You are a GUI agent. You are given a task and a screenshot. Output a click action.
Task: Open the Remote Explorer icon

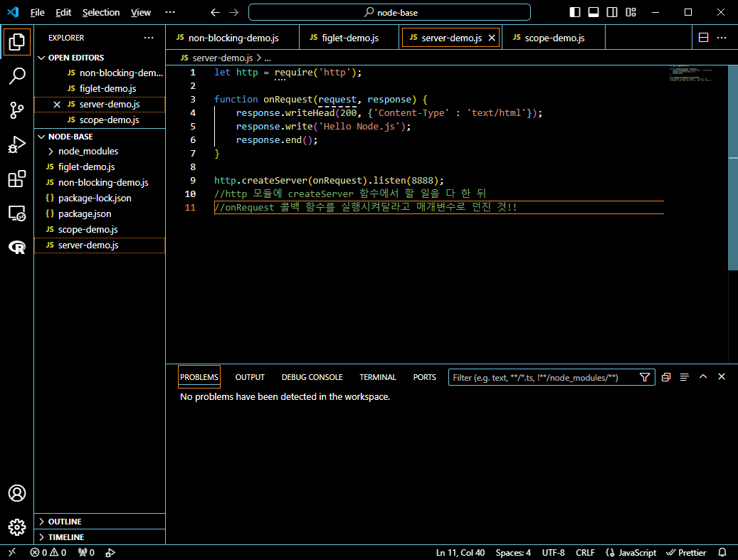(17, 213)
